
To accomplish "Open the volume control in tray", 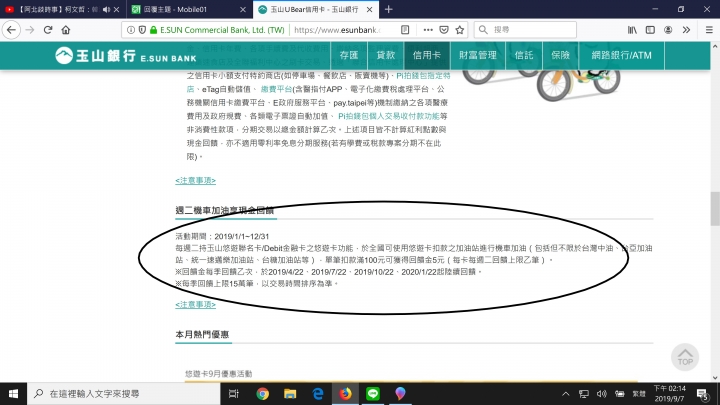I will [602, 394].
